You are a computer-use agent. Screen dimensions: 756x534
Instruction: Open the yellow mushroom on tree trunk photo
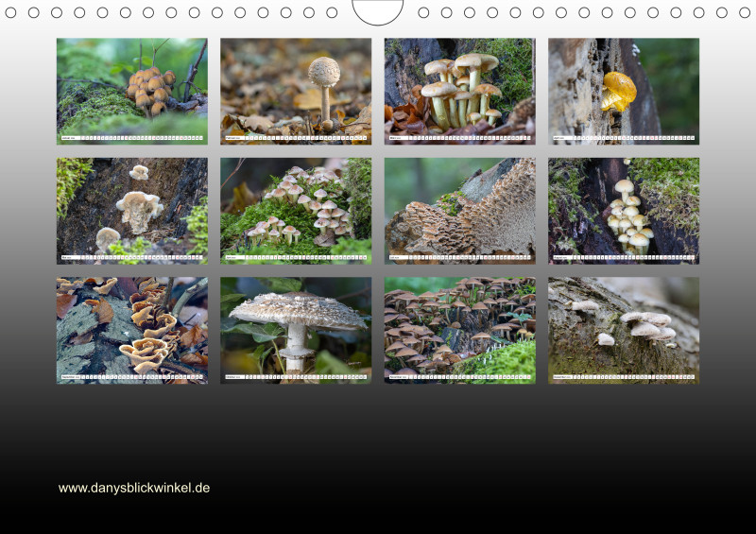[624, 91]
